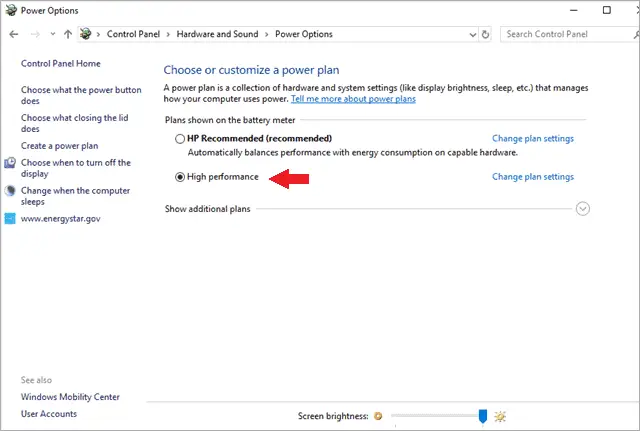Expand the arrow after Control Panel breadcrumb

pyautogui.click(x=168, y=34)
